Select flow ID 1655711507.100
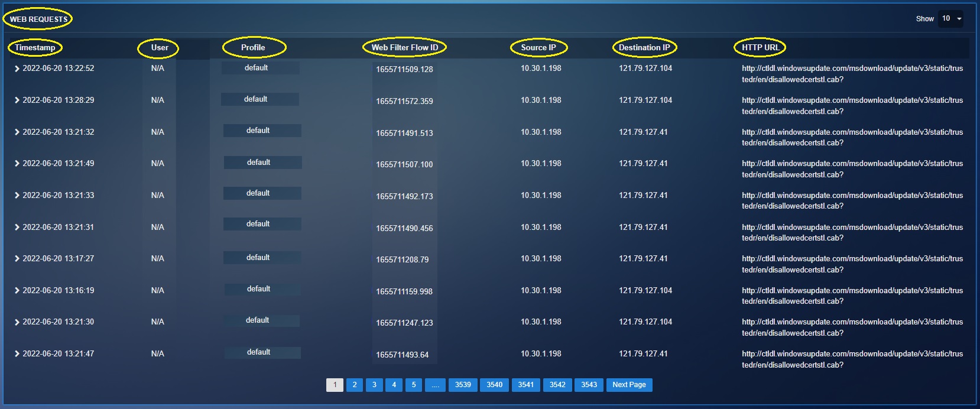 404,165
